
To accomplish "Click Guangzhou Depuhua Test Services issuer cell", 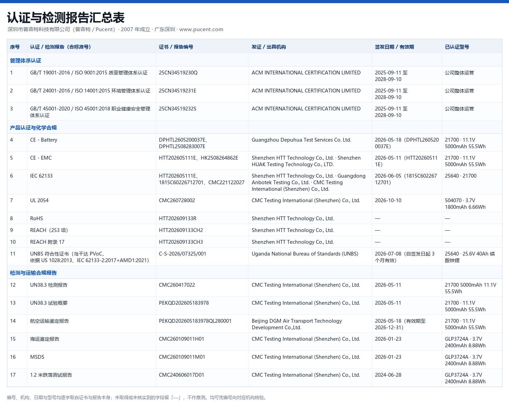I will coord(301,140).
